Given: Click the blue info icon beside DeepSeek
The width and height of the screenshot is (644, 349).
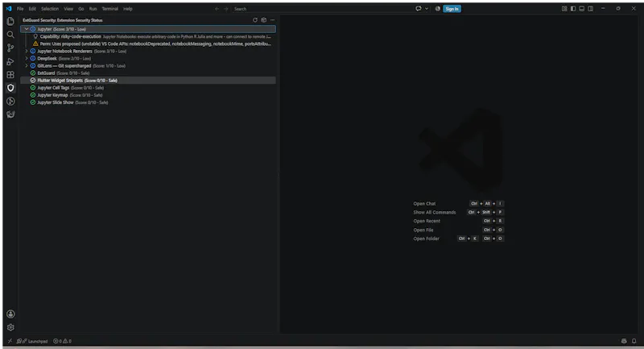Looking at the screenshot, I should 33,58.
